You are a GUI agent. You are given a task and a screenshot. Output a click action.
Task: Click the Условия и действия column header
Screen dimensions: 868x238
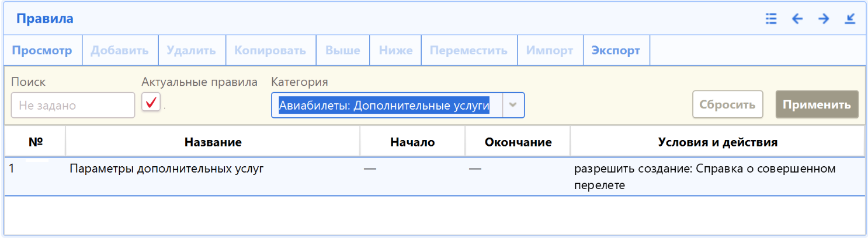(717, 142)
